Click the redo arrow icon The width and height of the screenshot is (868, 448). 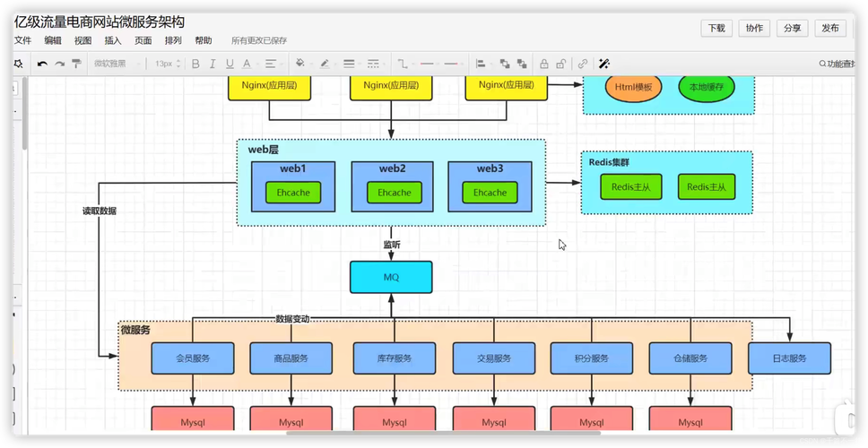[59, 65]
